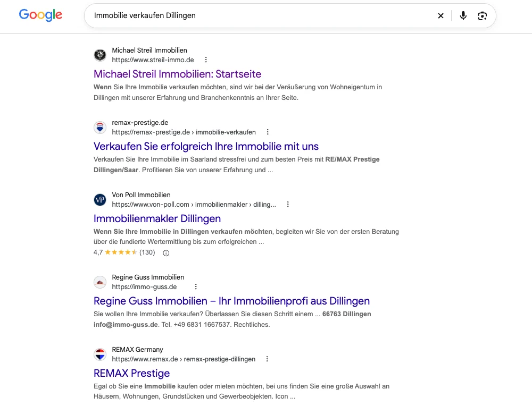Image resolution: width=532 pixels, height=414 pixels.
Task: Click the Michael Streil Immobilien favicon
Action: click(x=100, y=55)
